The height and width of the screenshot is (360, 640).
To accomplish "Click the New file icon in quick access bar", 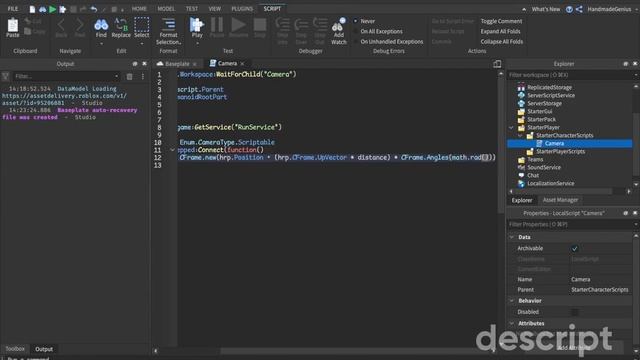I will 32,9.
